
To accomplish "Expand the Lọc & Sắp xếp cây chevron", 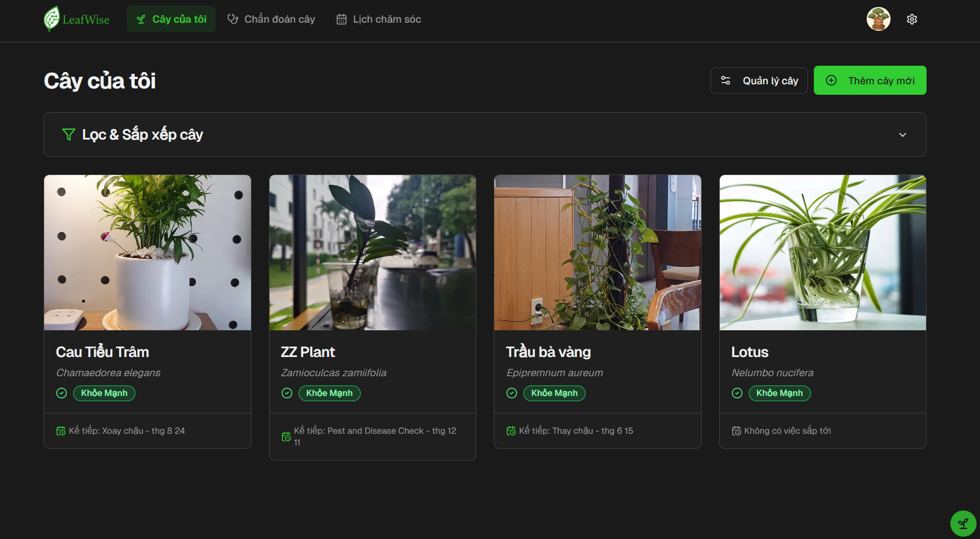I will click(902, 135).
